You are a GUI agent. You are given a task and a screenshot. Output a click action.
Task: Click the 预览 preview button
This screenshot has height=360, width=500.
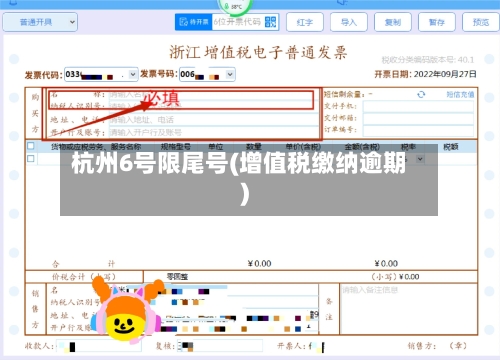pos(481,22)
